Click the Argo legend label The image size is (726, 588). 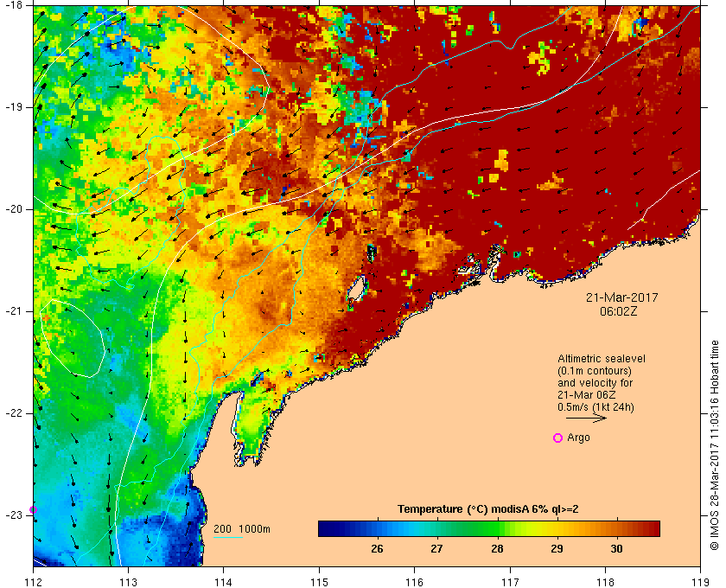pyautogui.click(x=578, y=438)
